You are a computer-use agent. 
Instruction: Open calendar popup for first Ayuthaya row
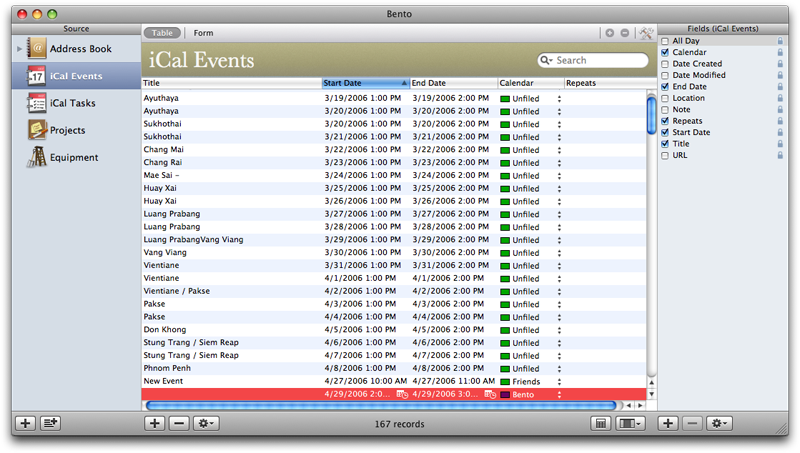(x=559, y=98)
